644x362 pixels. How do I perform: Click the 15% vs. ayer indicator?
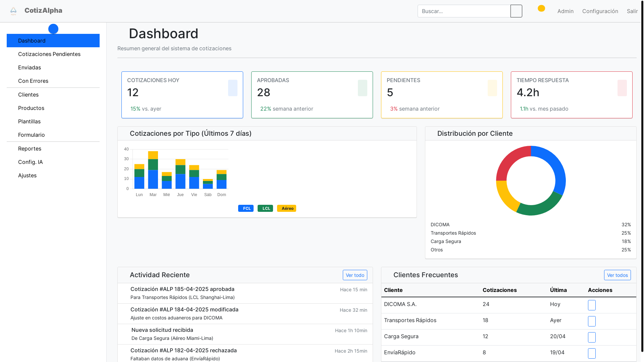coord(146,109)
